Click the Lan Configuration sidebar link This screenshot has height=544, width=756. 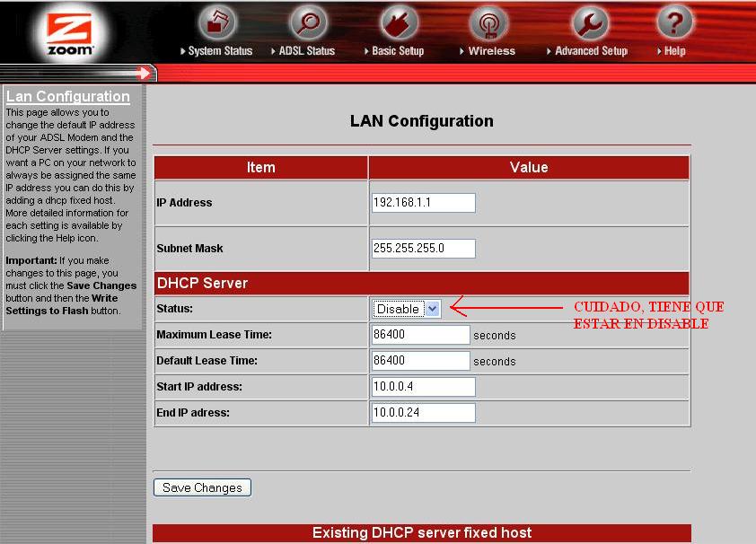point(68,96)
